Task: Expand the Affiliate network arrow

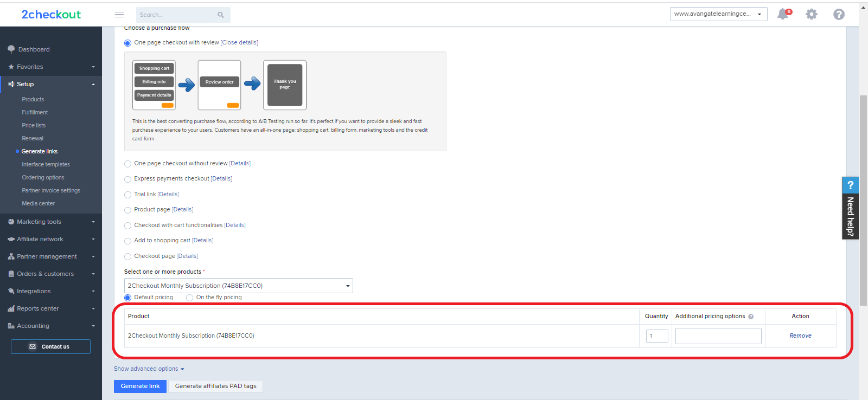Action: click(x=93, y=240)
